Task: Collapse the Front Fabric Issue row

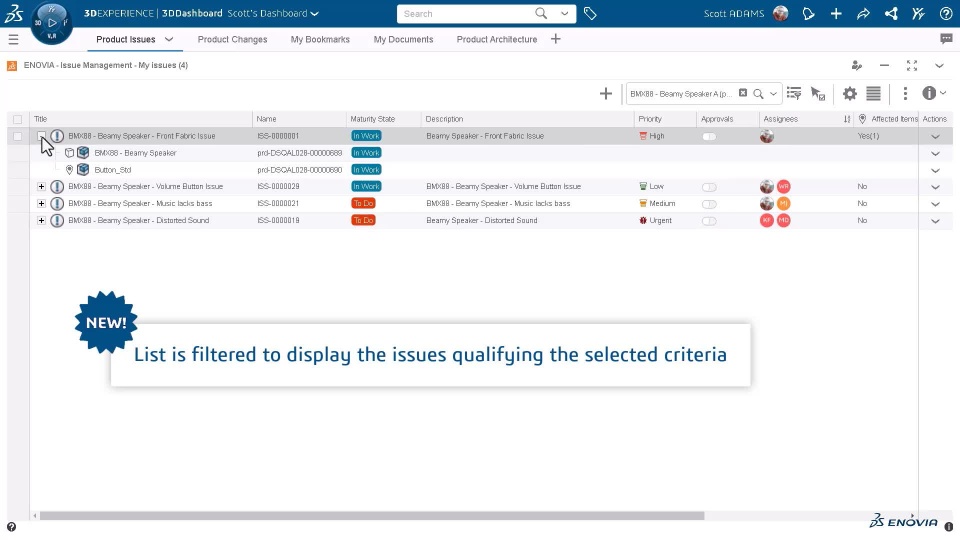Action: (41, 136)
